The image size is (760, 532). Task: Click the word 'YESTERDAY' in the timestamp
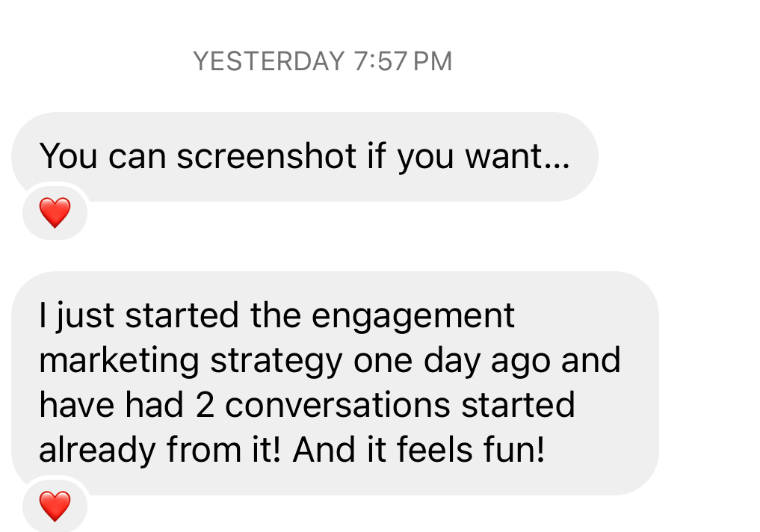pyautogui.click(x=269, y=61)
